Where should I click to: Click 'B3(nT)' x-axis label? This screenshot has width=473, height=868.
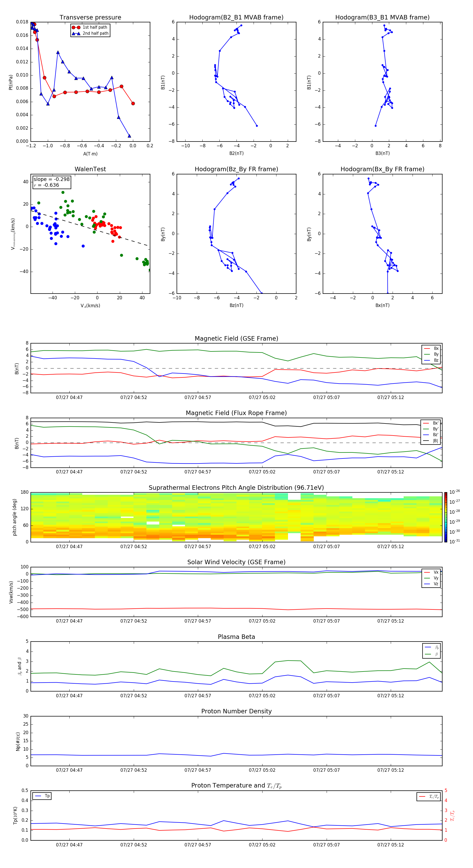382,153
